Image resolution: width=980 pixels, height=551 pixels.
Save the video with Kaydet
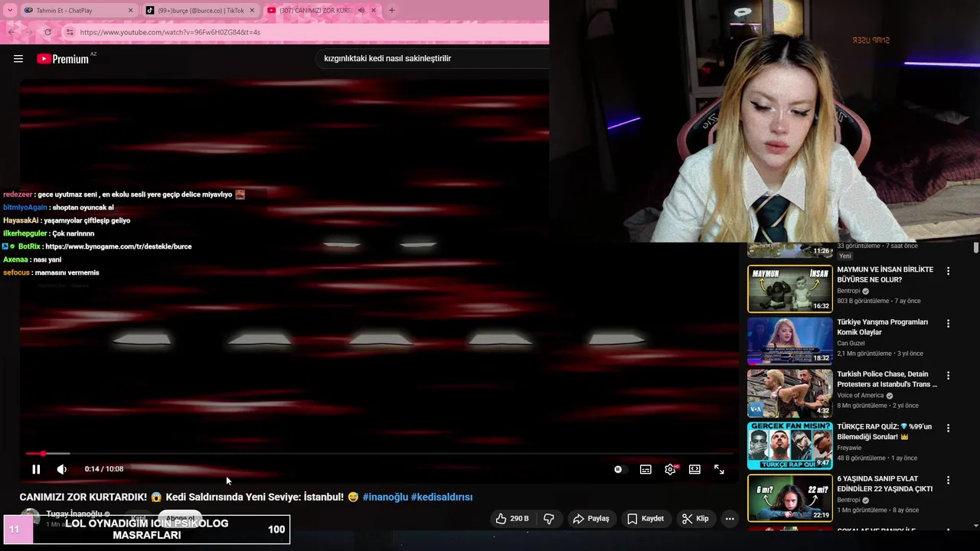[x=645, y=519]
